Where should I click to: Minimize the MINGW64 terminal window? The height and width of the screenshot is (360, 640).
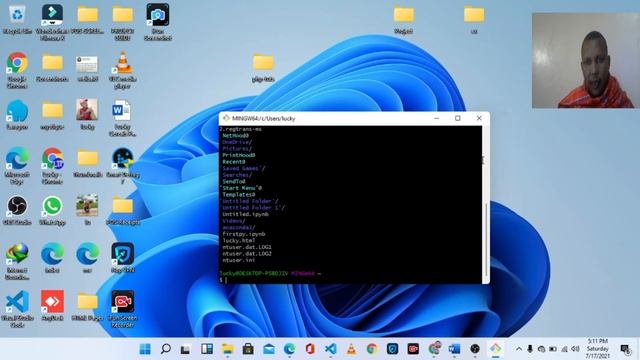click(x=437, y=118)
